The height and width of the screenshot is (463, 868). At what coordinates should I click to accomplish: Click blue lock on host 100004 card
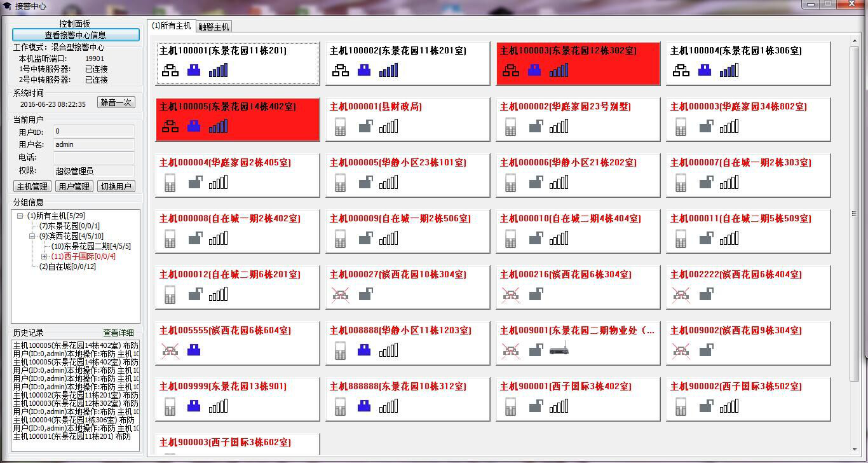pos(705,70)
